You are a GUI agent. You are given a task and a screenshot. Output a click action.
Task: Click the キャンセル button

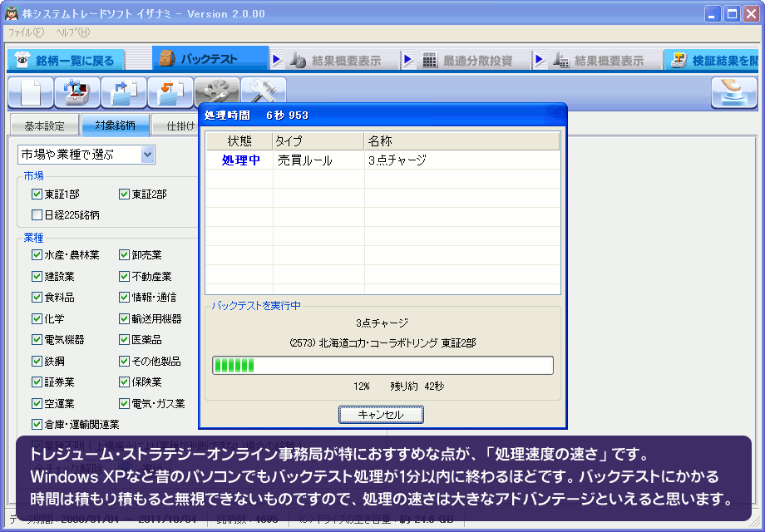pyautogui.click(x=381, y=415)
